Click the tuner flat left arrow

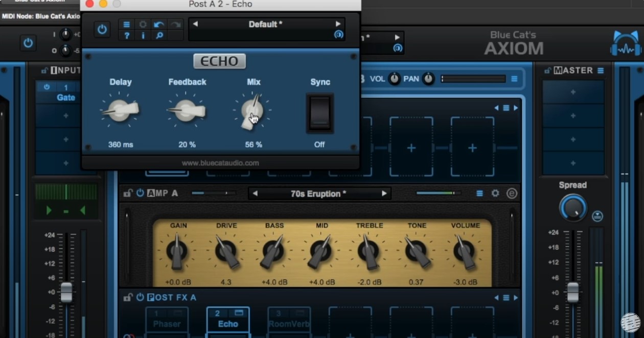[x=49, y=210]
